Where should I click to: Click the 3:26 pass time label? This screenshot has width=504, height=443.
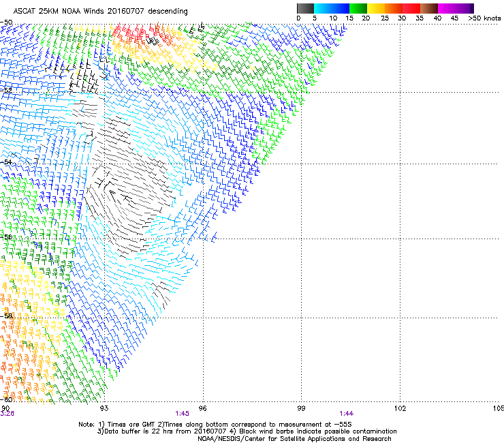[x=7, y=414]
